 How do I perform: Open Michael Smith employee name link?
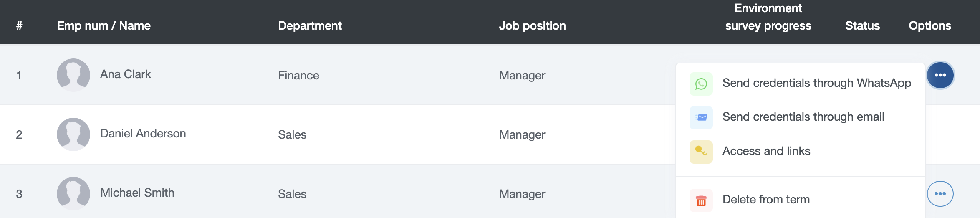click(137, 193)
